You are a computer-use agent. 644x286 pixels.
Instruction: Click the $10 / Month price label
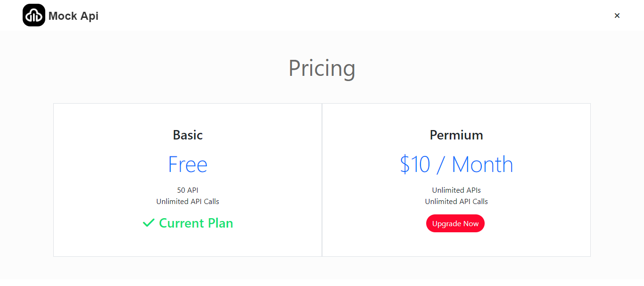pyautogui.click(x=456, y=164)
